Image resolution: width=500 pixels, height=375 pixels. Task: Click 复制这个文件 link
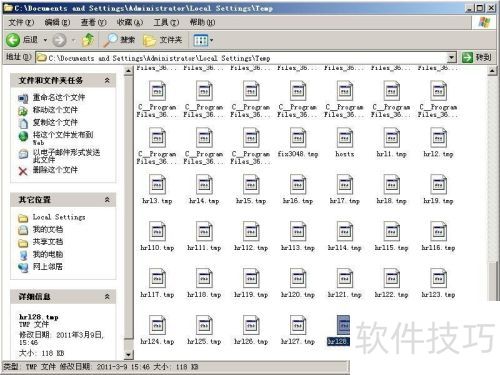[55, 122]
